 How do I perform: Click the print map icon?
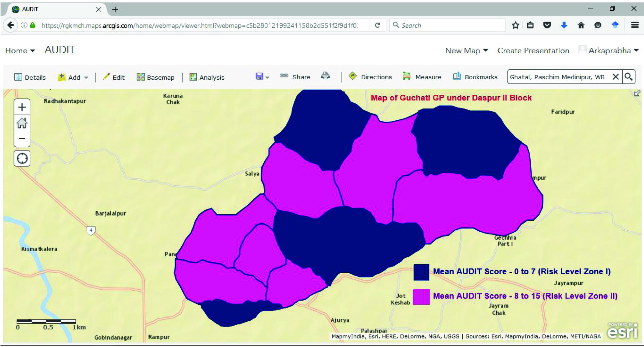coord(325,76)
